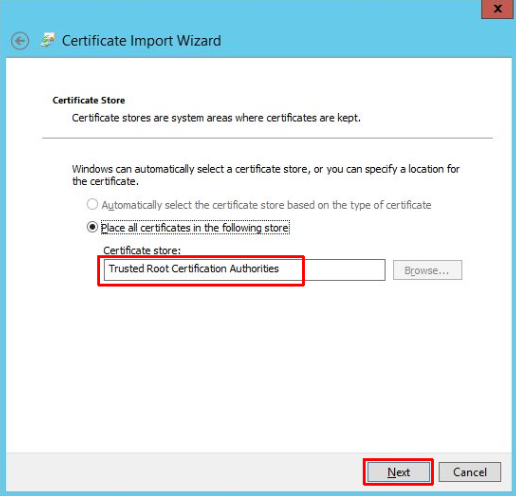Click the 'Certificate Import Wizard' title text
This screenshot has width=516, height=496.
[141, 41]
